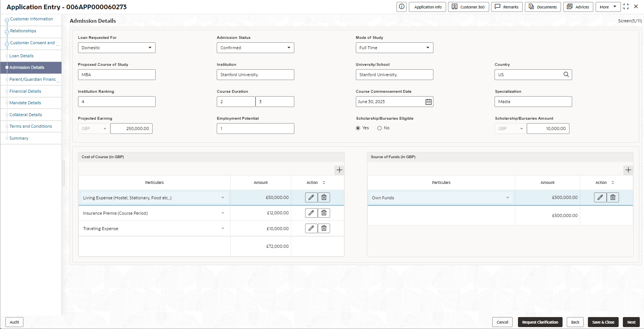Open the More menu
Viewport: 644px width, 329px height.
coord(608,7)
